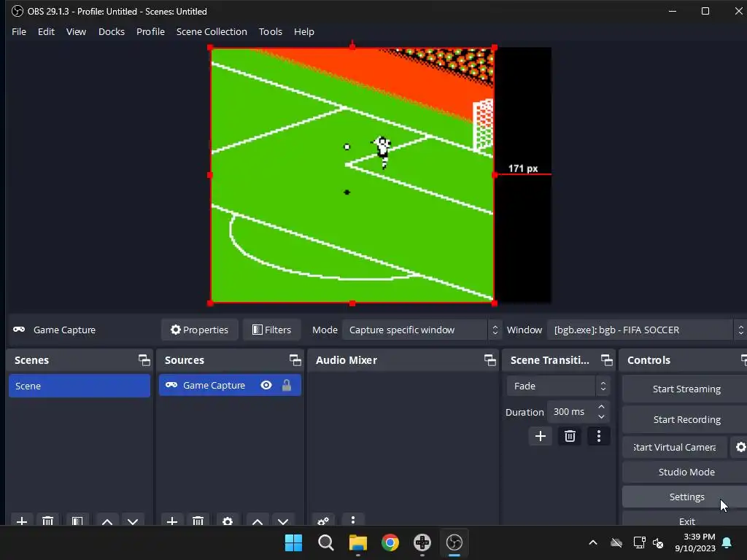Open Audio Mixer three-dot menu
This screenshot has width=747, height=560.
[353, 520]
